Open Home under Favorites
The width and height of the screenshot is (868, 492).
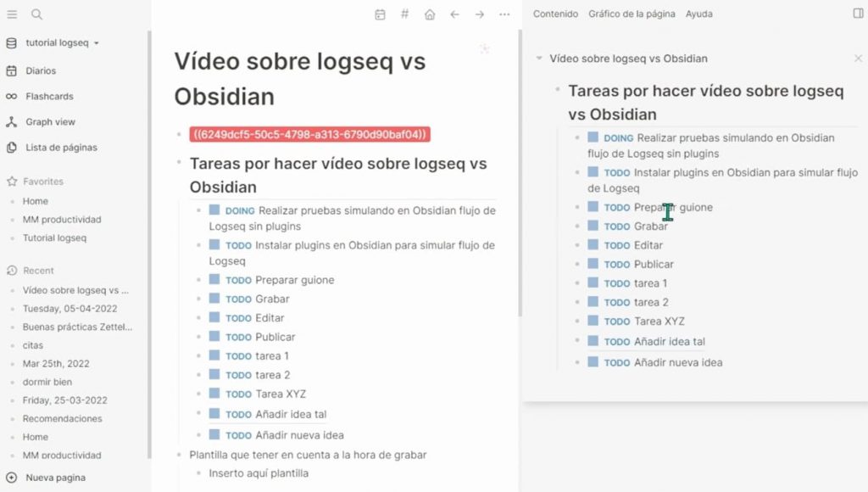click(x=36, y=201)
